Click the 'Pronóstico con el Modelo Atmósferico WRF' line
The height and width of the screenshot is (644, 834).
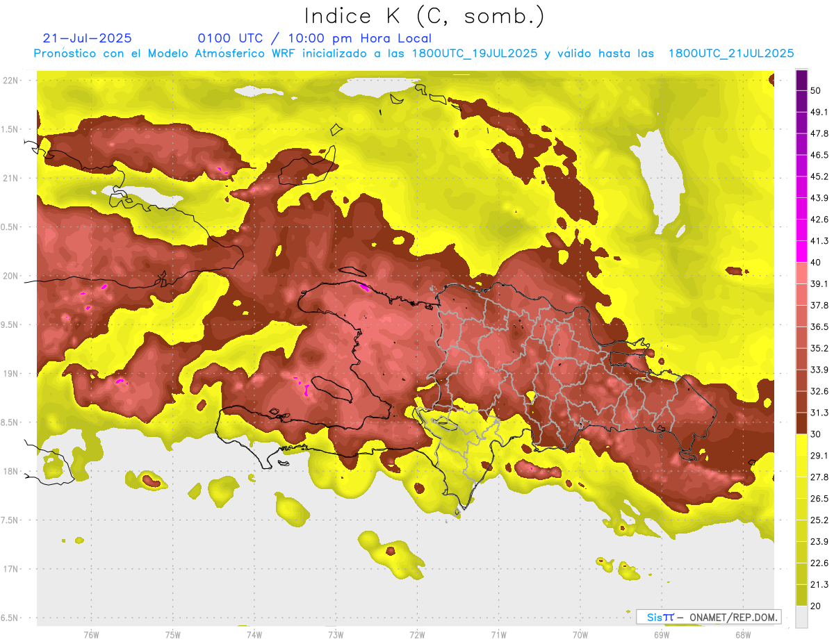click(x=414, y=53)
